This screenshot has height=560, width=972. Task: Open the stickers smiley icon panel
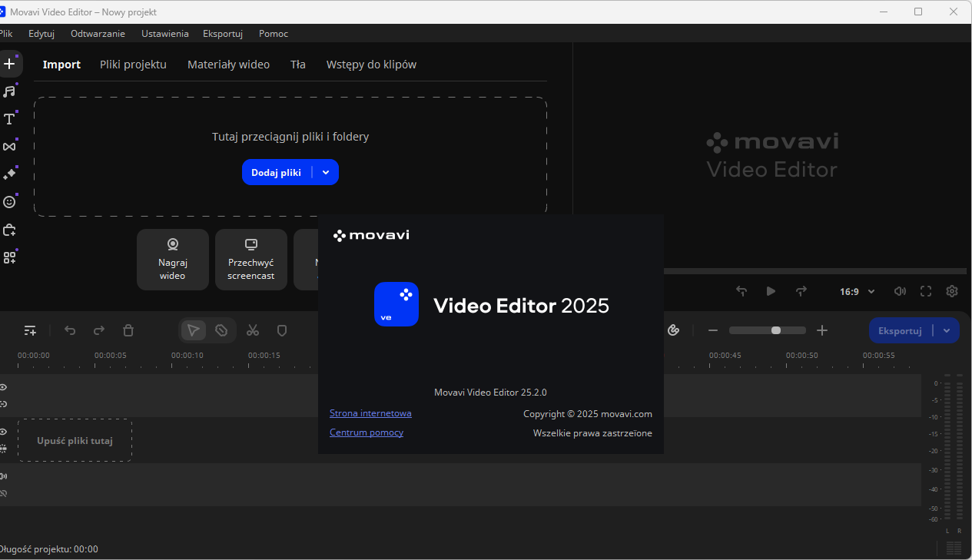[x=9, y=202]
